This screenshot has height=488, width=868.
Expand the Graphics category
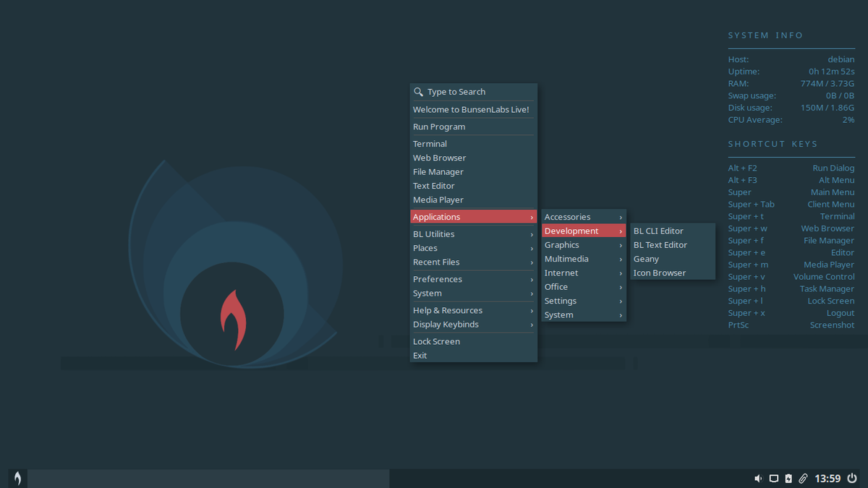584,245
